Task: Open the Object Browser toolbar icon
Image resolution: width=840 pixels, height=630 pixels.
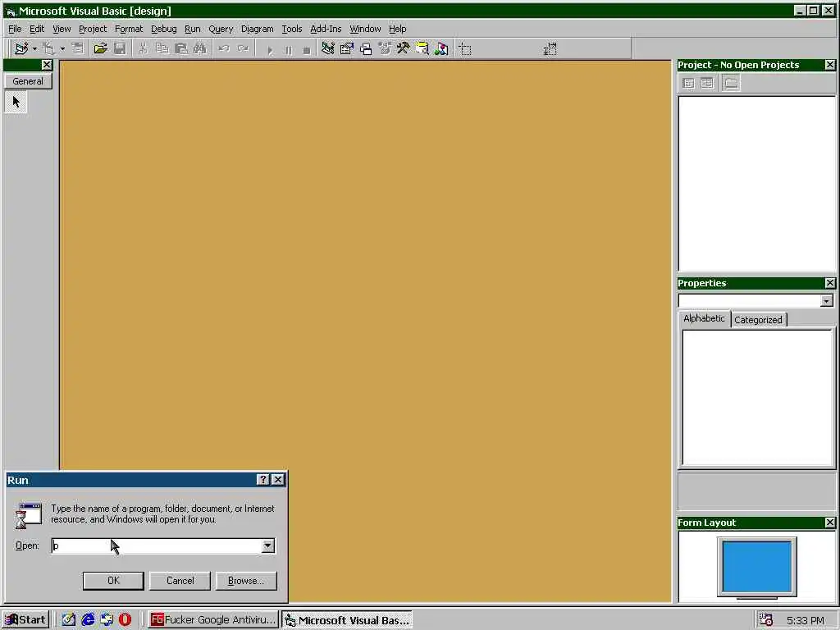Action: coord(385,48)
